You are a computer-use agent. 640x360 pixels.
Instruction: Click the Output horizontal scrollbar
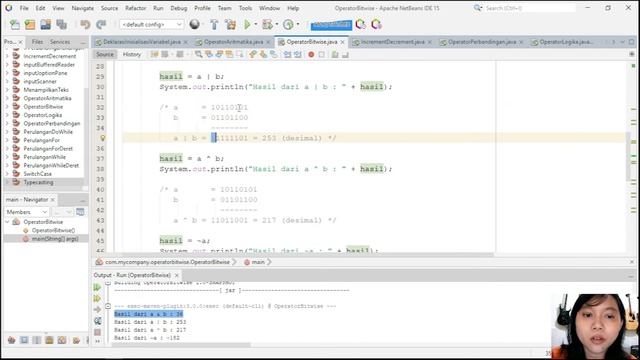(x=182, y=345)
